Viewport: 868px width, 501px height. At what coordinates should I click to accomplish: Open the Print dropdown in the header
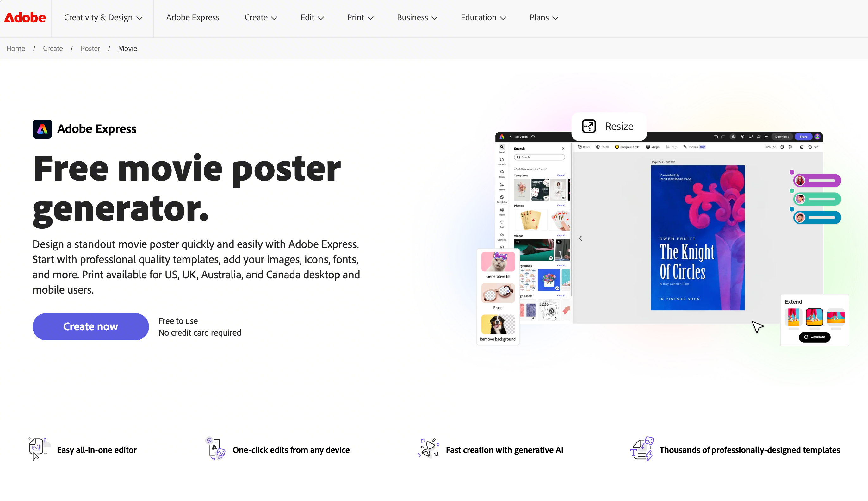pyautogui.click(x=360, y=17)
